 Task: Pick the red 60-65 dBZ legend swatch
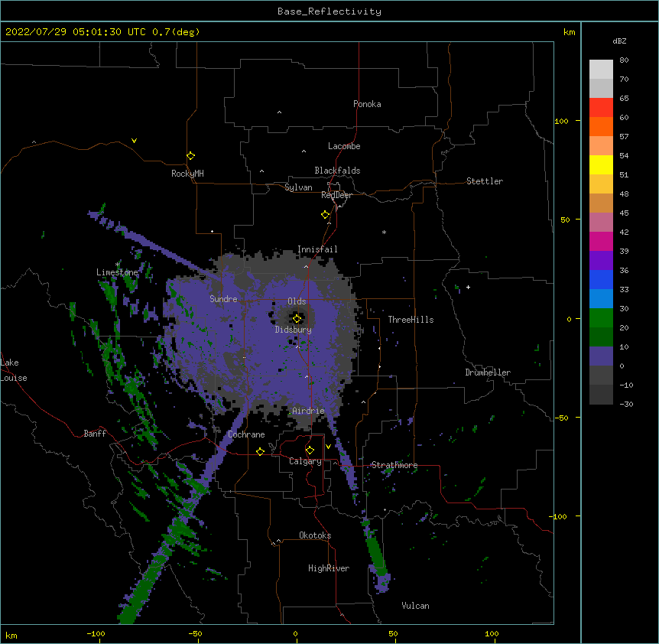(x=601, y=107)
